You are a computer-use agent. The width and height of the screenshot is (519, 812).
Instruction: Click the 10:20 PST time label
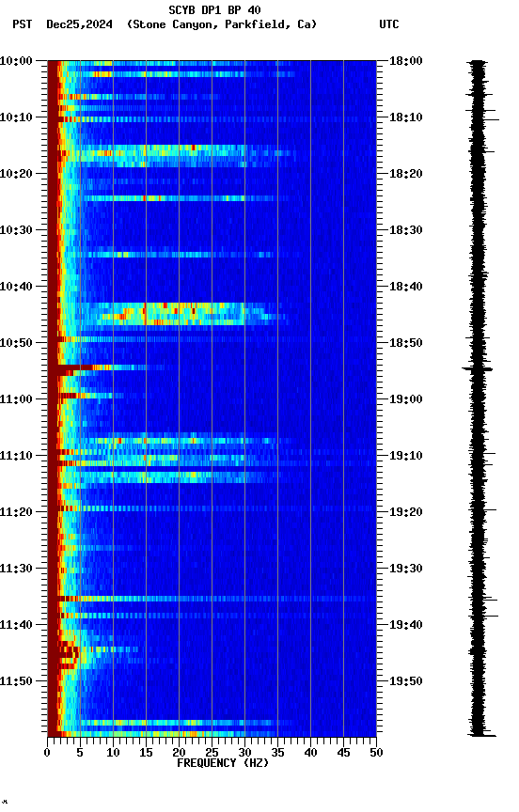click(x=16, y=174)
